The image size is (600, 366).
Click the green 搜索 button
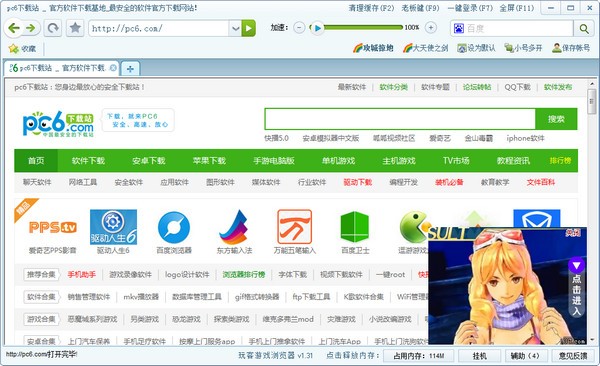pos(556,119)
